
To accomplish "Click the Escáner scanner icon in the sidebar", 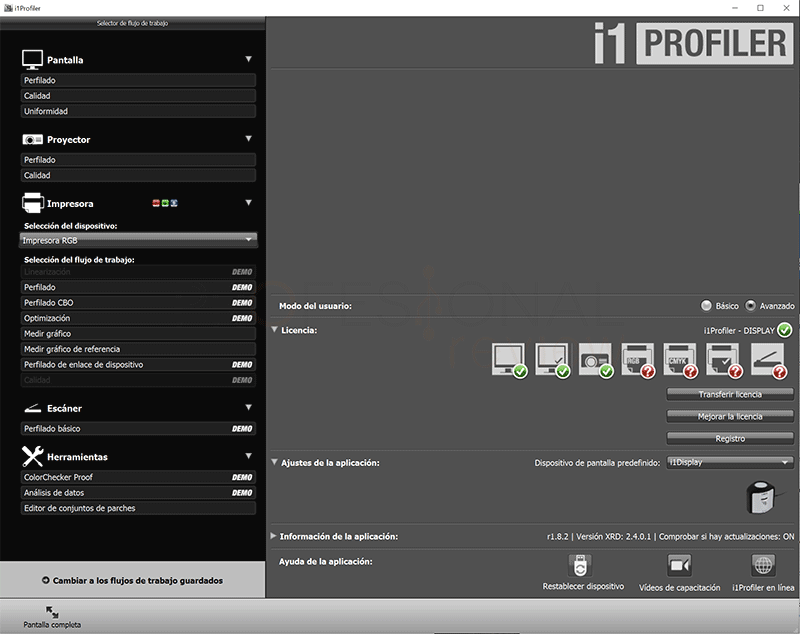I will pyautogui.click(x=33, y=408).
